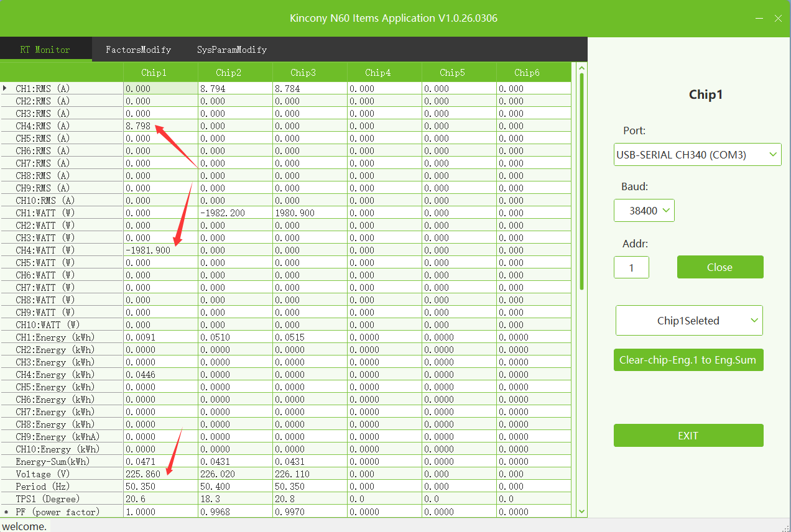This screenshot has width=791, height=532.
Task: Click the Chip1 CH4:RMS cell showing 8.798
Action: 160,126
